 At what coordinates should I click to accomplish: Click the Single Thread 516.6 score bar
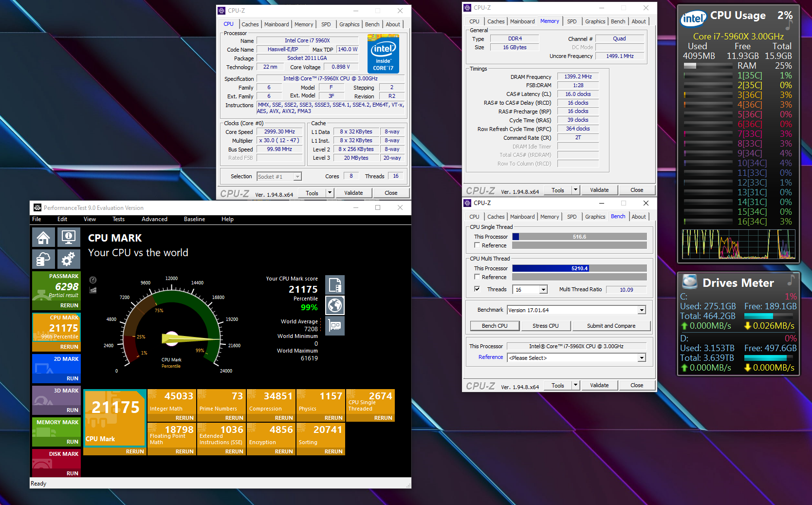point(579,237)
